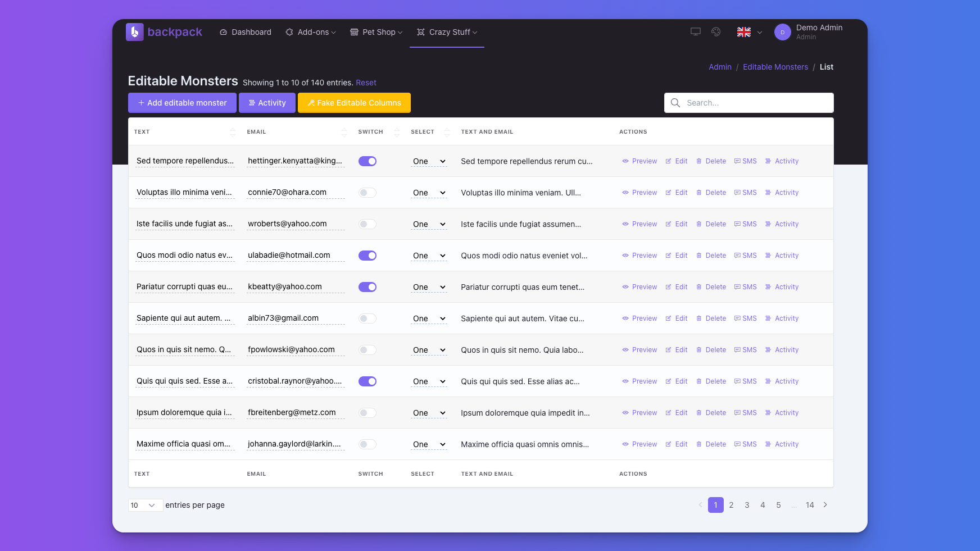This screenshot has width=980, height=551.
Task: Click the Reset link
Action: click(x=366, y=83)
